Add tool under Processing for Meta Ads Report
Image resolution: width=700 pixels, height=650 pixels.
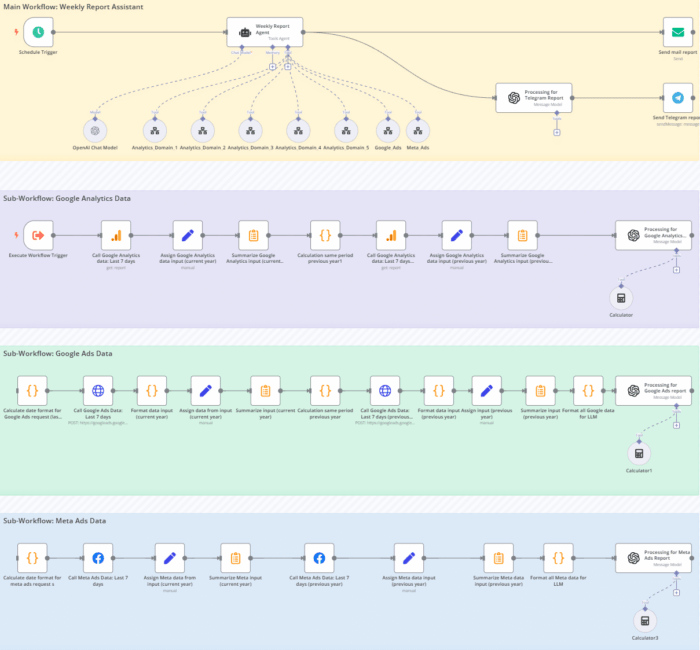pos(676,592)
